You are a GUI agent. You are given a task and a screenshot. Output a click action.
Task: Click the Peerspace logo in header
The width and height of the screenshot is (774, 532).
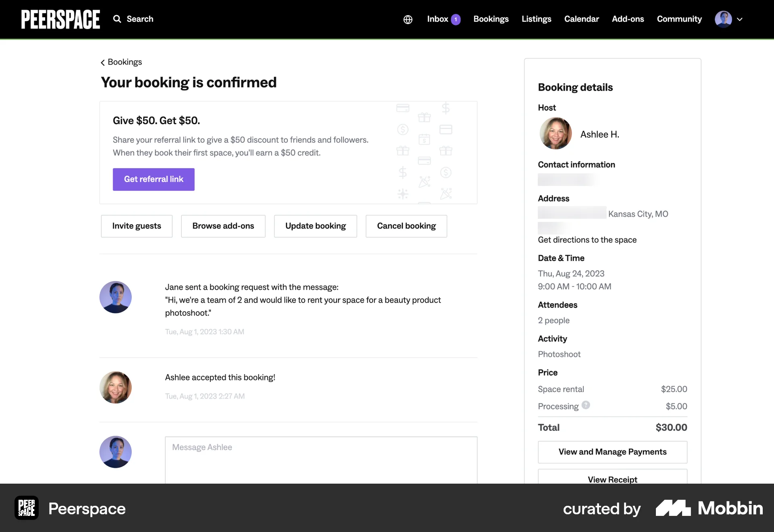pyautogui.click(x=60, y=19)
